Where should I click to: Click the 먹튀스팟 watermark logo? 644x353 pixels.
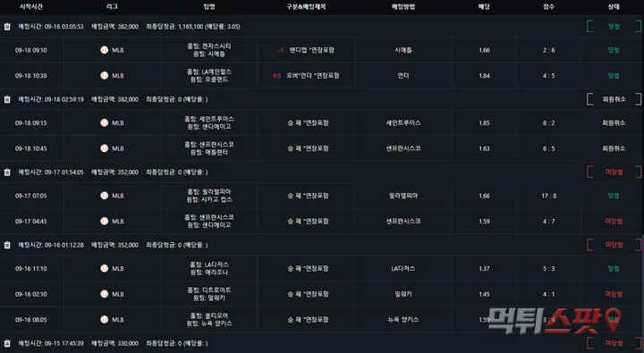555,321
